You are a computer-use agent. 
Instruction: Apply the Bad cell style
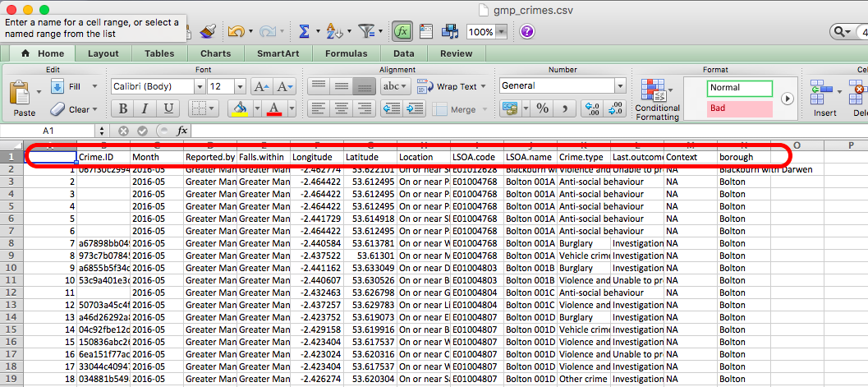(739, 108)
